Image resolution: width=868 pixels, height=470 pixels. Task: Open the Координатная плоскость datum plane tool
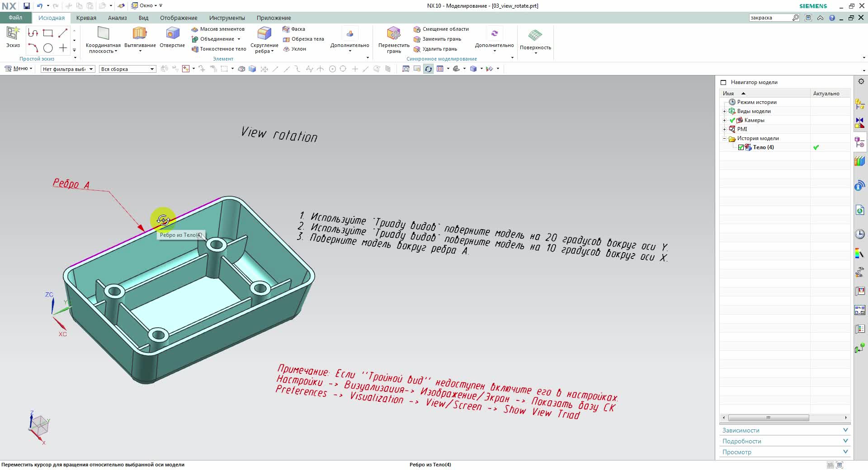click(x=103, y=40)
